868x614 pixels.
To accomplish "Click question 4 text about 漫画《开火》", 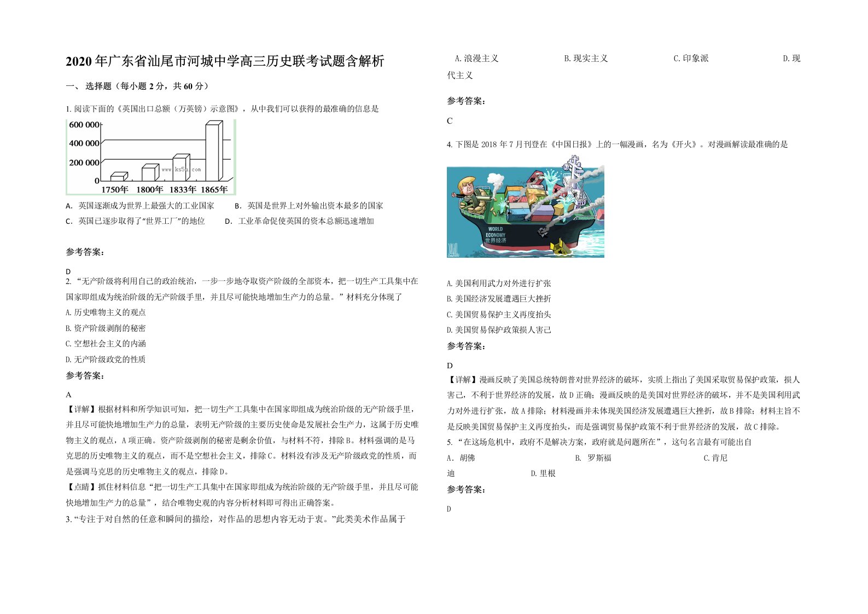I will 617,144.
